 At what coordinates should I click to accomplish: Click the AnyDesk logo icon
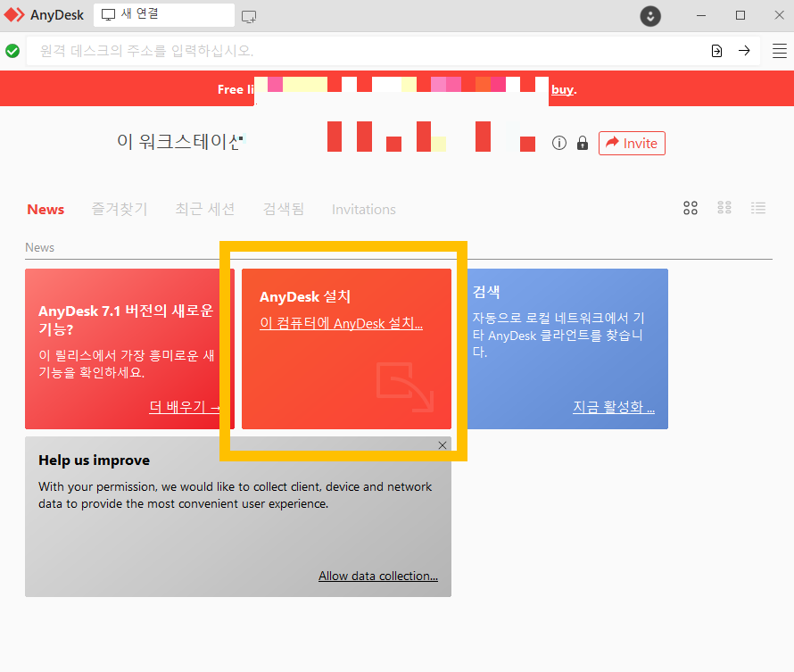pos(14,15)
